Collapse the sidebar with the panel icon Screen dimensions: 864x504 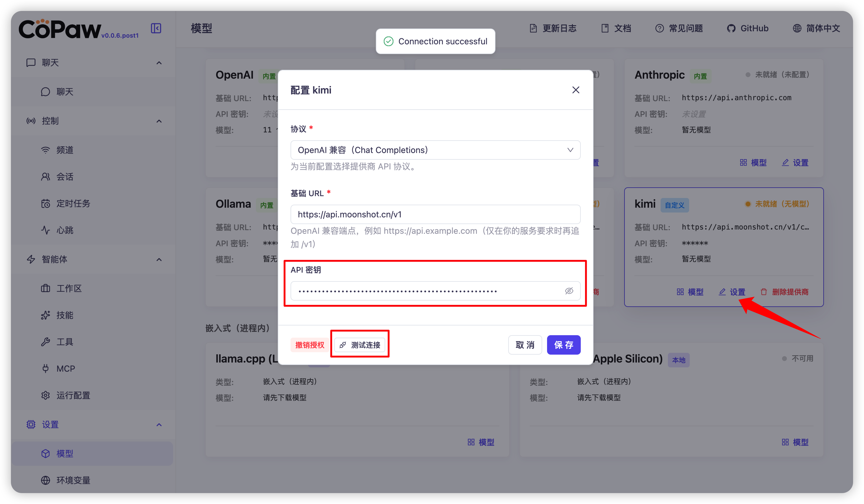point(156,28)
